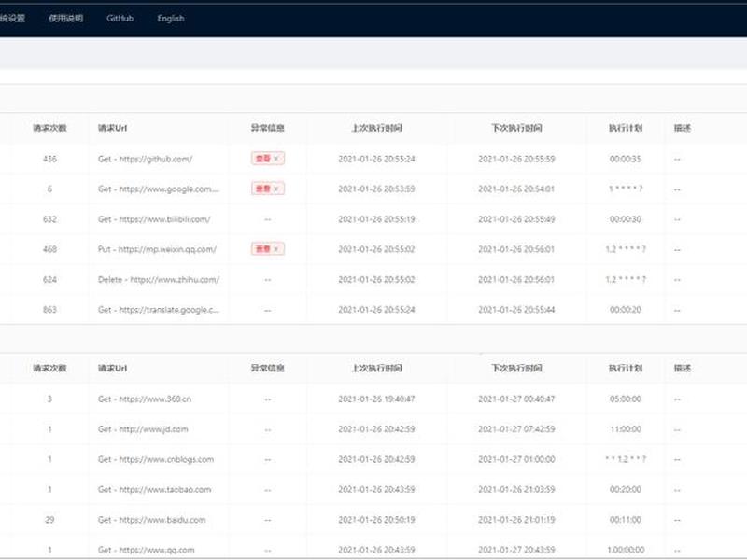747x560 pixels.
Task: Select the Get - https://github.com/ URL cell
Action: tap(146, 159)
